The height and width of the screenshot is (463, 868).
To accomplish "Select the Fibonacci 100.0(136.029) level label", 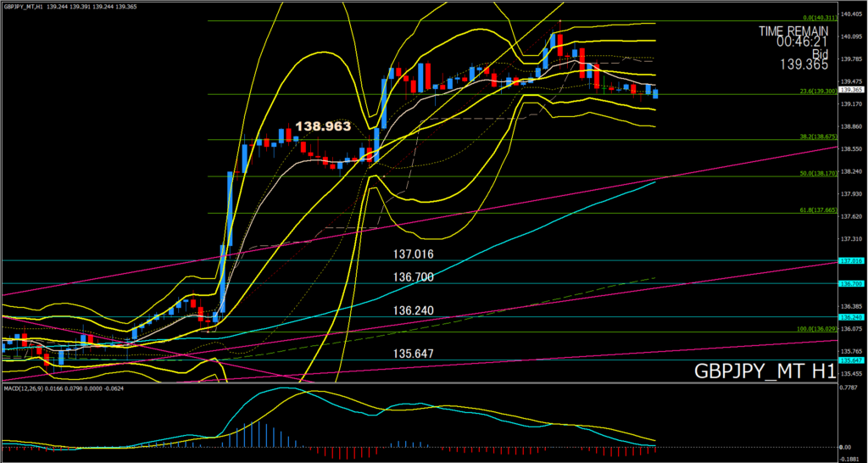I will 817,329.
